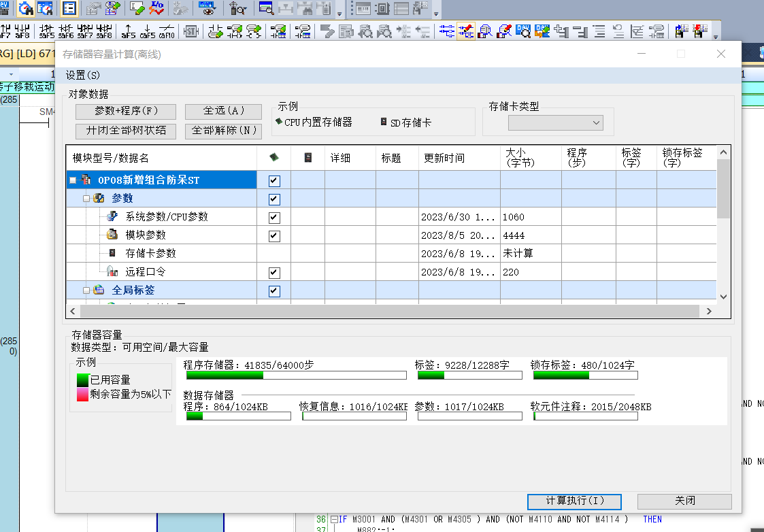This screenshot has width=764, height=532.
Task: Click the SD存储卡 column header icon
Action: tap(308, 158)
